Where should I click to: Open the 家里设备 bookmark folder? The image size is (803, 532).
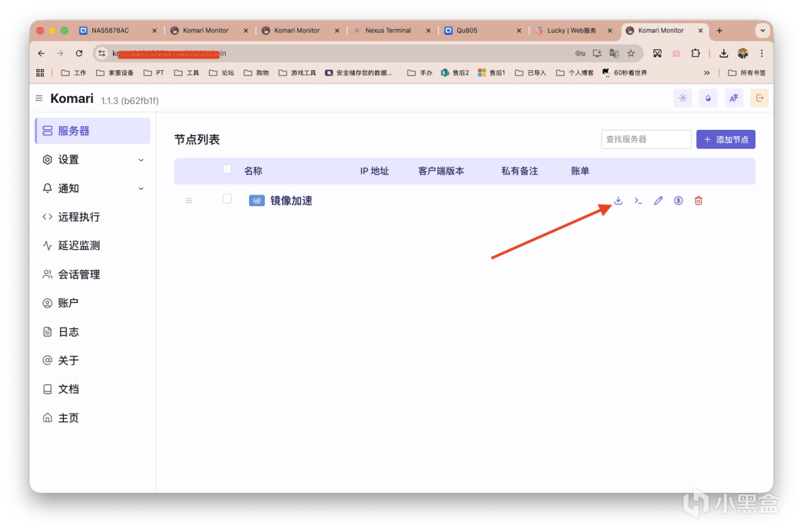(x=115, y=73)
